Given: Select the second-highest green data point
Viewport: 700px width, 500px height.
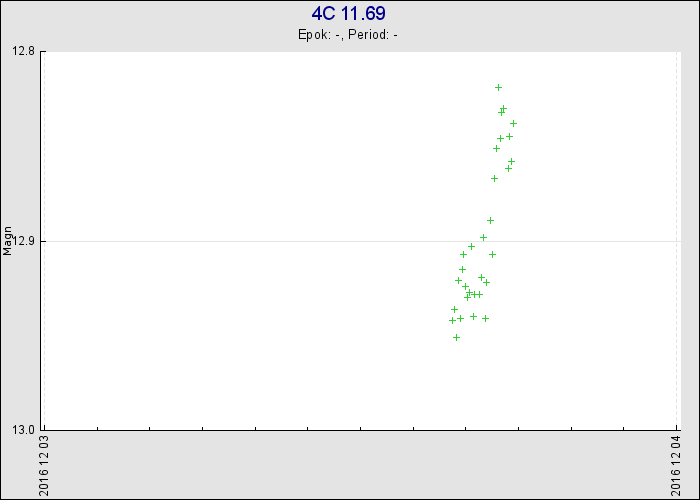Looking at the screenshot, I should tap(503, 108).
